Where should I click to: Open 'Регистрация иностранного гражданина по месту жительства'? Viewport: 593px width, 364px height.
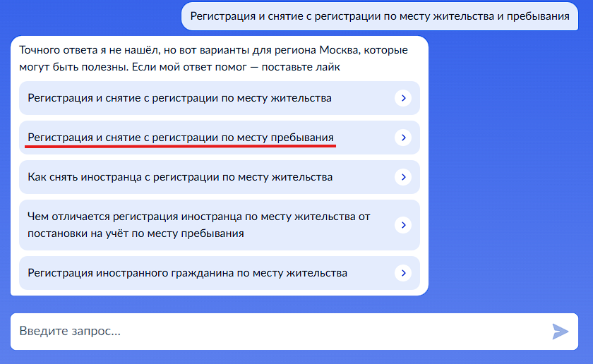click(220, 273)
